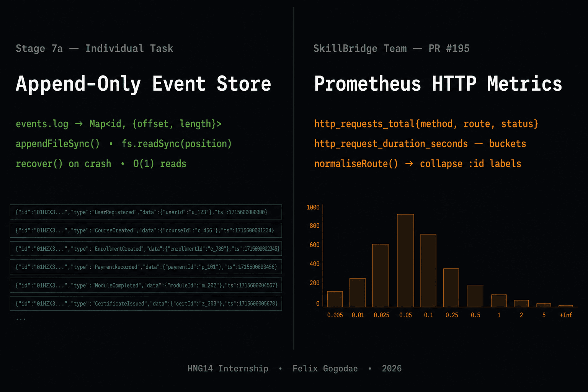This screenshot has width=588, height=392.
Task: Click the histogram bar for bucket 2
Action: click(521, 304)
